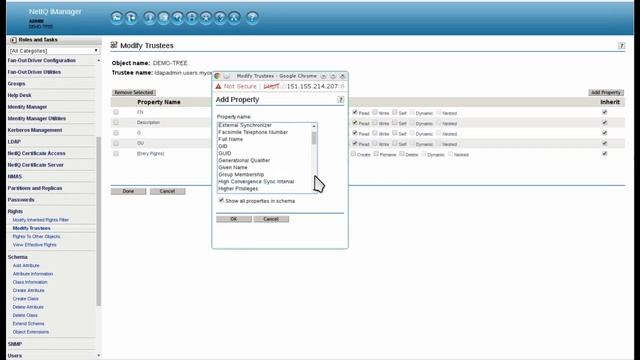Click the Help question-mark icon in header
This screenshot has height=360, width=640.
coord(252,18)
